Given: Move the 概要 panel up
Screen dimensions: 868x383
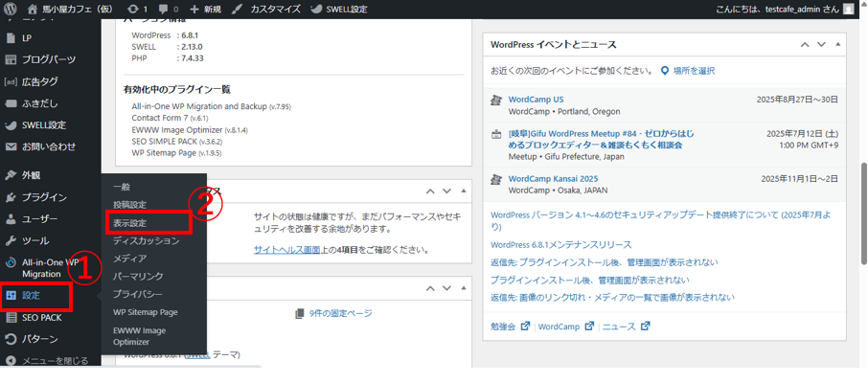Looking at the screenshot, I should [430, 288].
